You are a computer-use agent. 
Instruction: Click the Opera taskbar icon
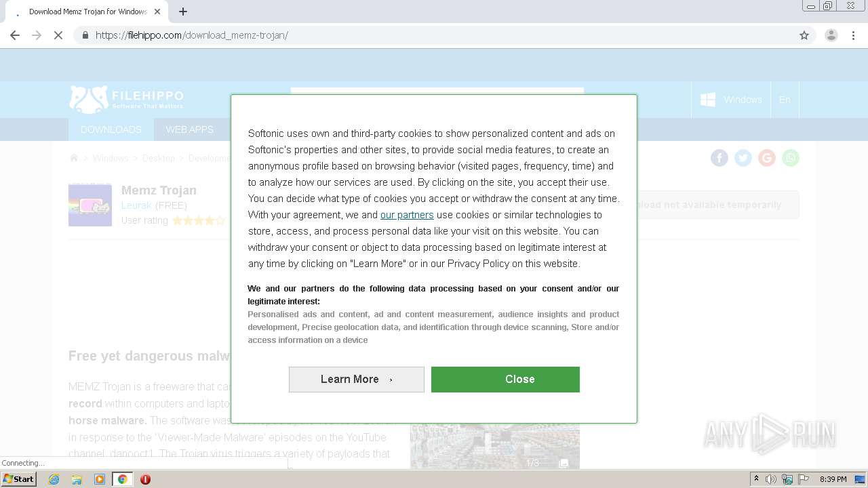145,479
